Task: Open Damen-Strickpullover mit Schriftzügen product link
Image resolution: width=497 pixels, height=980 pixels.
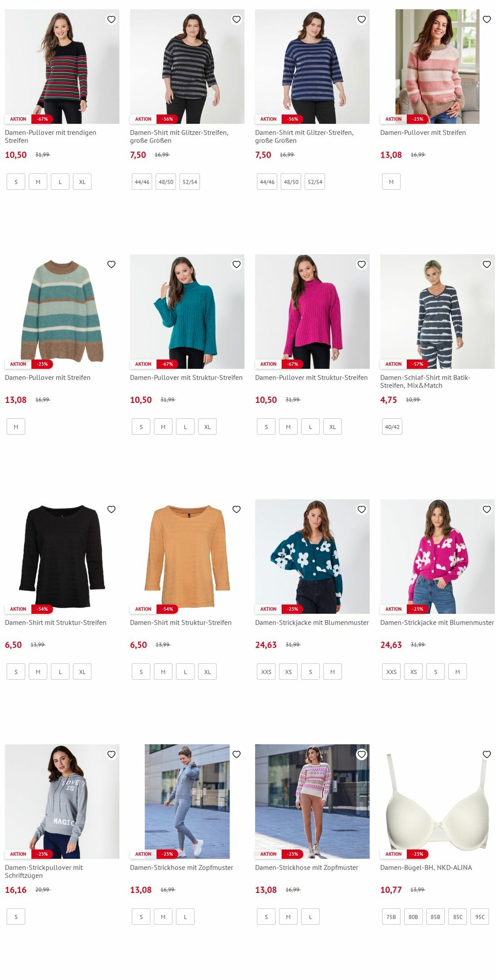Action: [44, 871]
